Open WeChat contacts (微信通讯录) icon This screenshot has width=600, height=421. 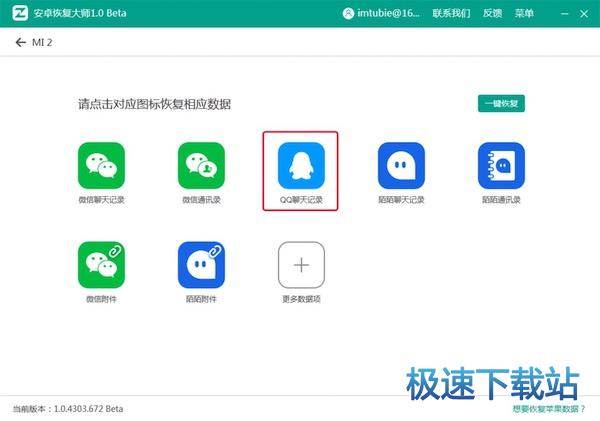(201, 165)
